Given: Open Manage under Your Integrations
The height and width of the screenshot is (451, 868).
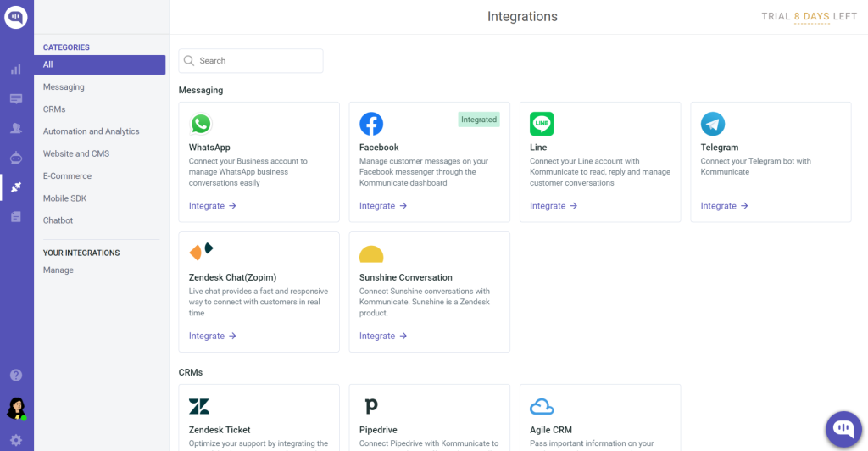Looking at the screenshot, I should point(58,270).
